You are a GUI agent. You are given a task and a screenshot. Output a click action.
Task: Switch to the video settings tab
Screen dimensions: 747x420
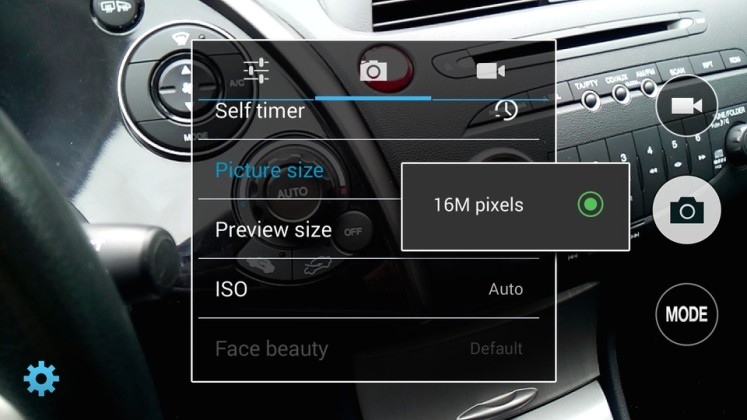[489, 70]
